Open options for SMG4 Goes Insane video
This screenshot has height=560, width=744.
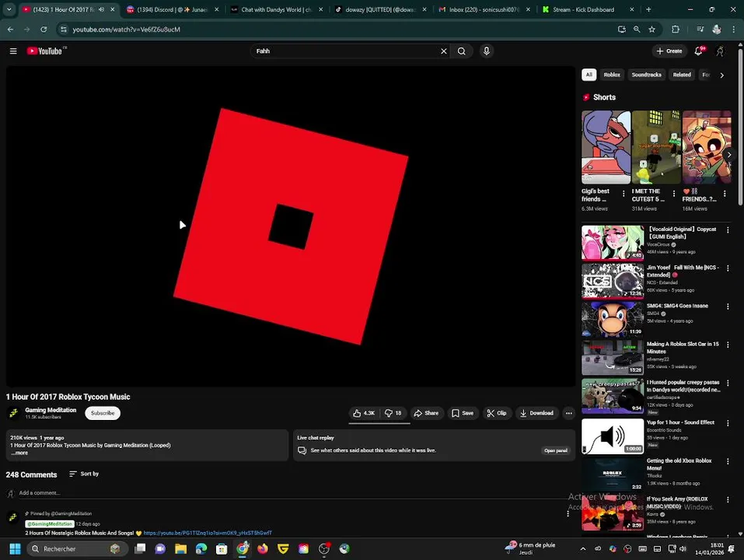pyautogui.click(x=728, y=306)
